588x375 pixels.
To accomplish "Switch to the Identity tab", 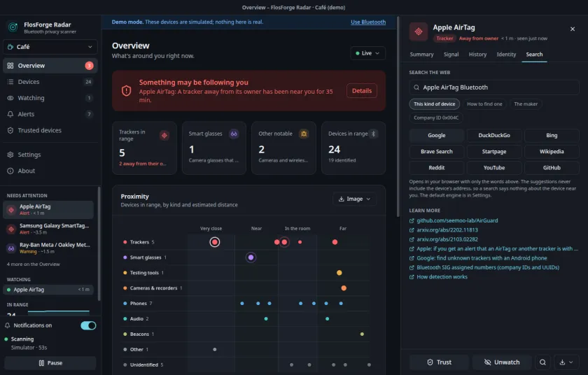I will (506, 55).
